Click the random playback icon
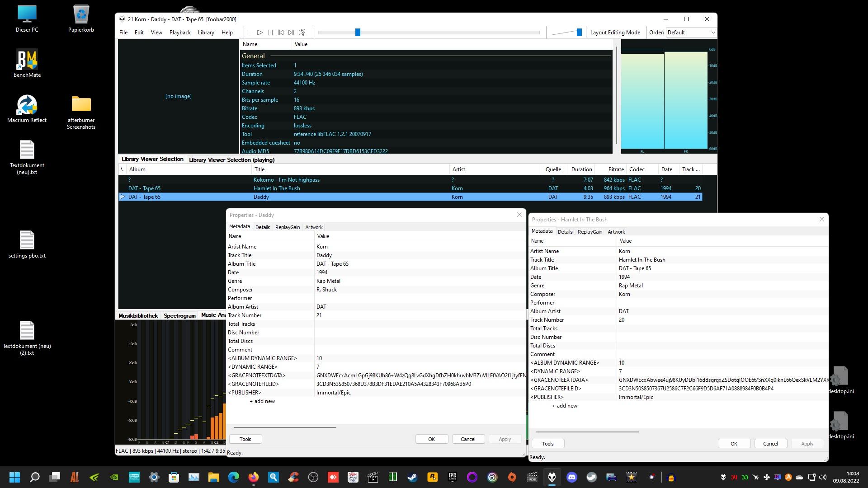Image resolution: width=868 pixels, height=488 pixels. coord(302,33)
